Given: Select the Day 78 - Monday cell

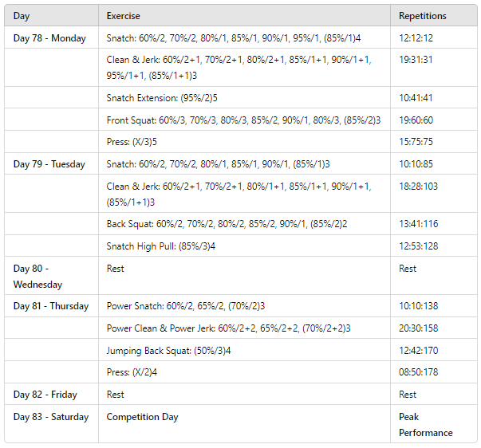Looking at the screenshot, I should click(49, 38).
